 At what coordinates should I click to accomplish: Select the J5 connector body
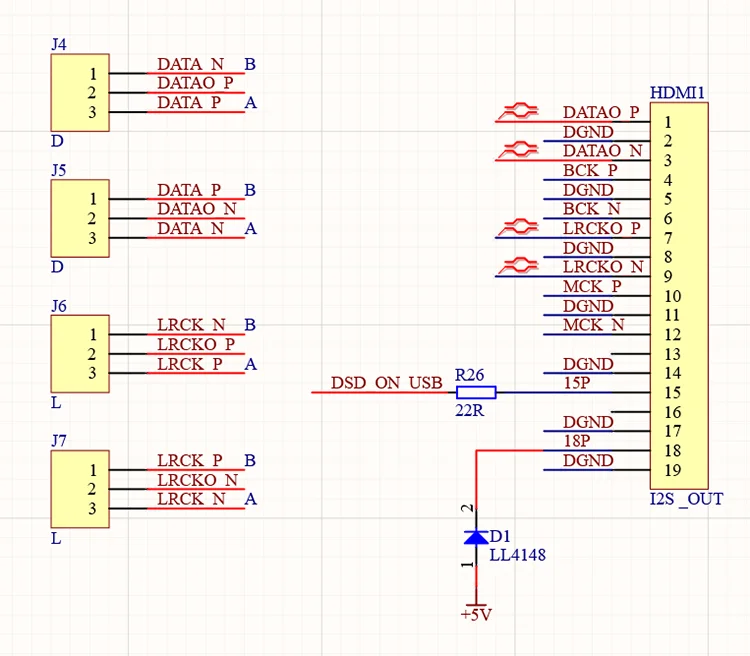pyautogui.click(x=80, y=218)
